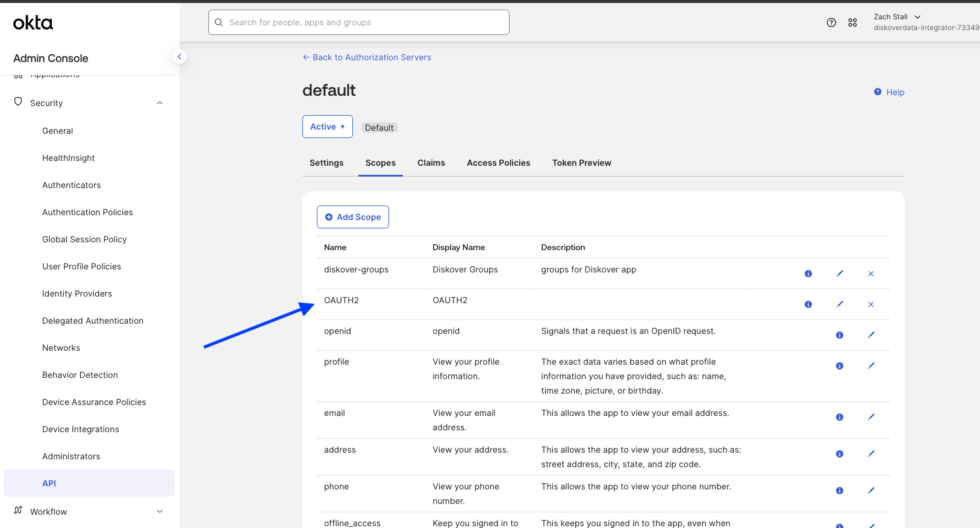Viewport: 980px width, 528px height.
Task: Show info for email scope
Action: tap(840, 417)
